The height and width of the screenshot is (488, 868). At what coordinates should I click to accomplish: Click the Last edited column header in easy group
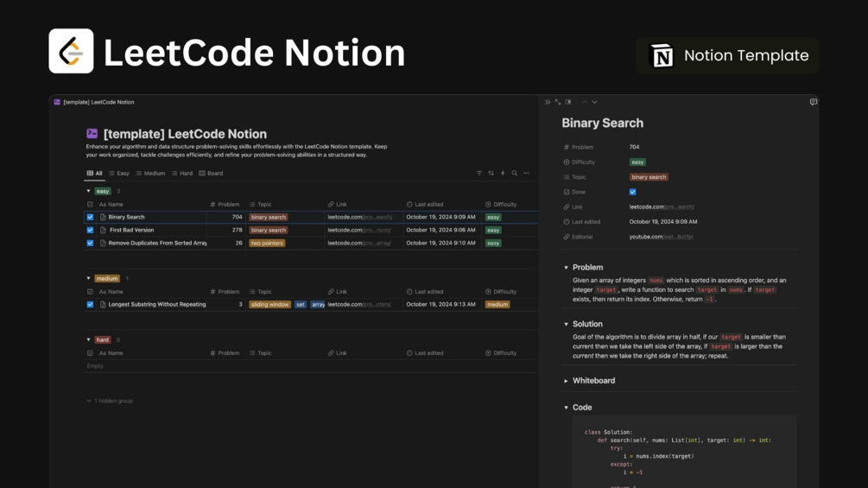pos(425,205)
